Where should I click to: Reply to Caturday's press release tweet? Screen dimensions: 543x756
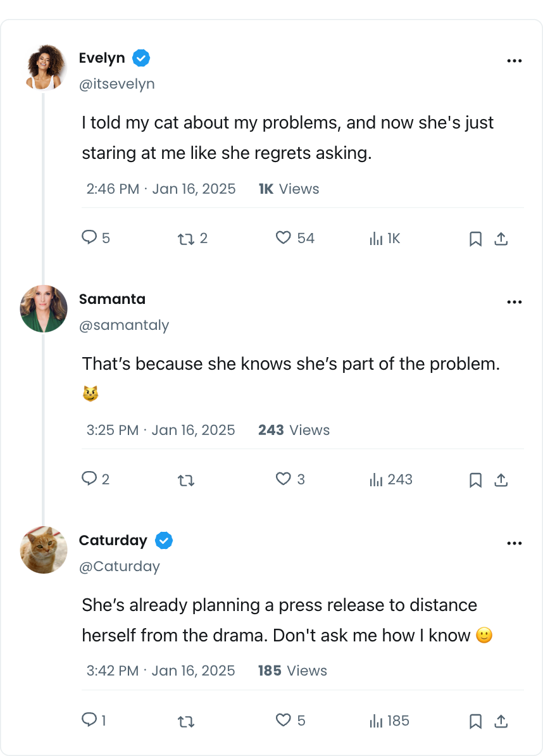tap(89, 721)
